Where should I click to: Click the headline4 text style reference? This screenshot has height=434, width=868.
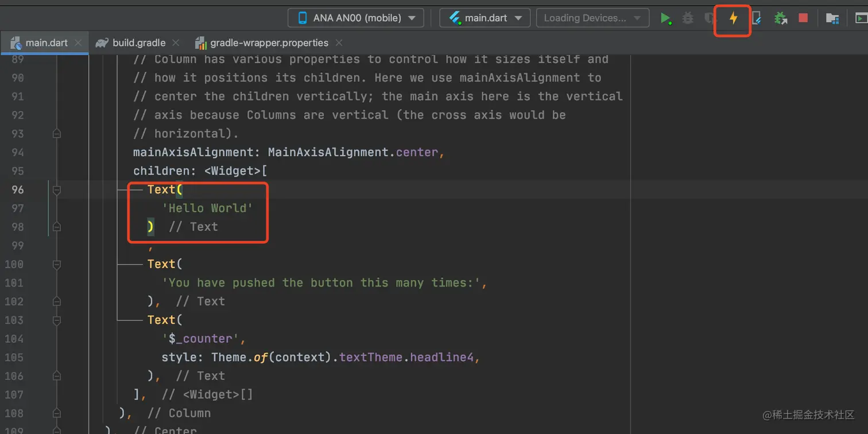(x=442, y=357)
